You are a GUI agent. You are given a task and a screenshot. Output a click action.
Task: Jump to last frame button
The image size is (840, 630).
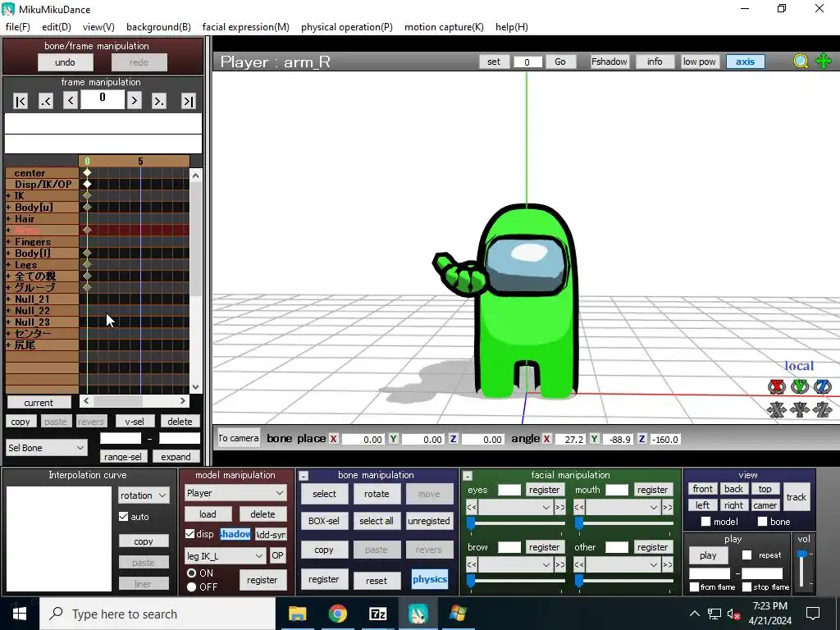tap(188, 101)
